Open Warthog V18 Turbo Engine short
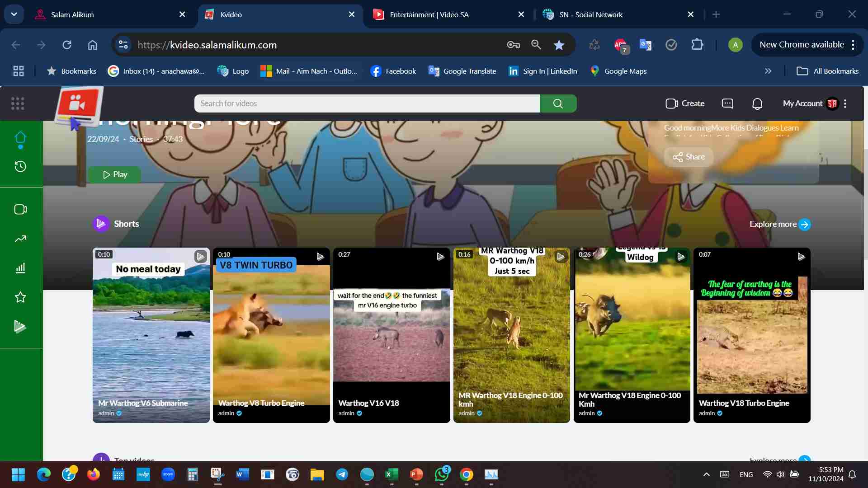Viewport: 868px width, 488px height. click(752, 335)
